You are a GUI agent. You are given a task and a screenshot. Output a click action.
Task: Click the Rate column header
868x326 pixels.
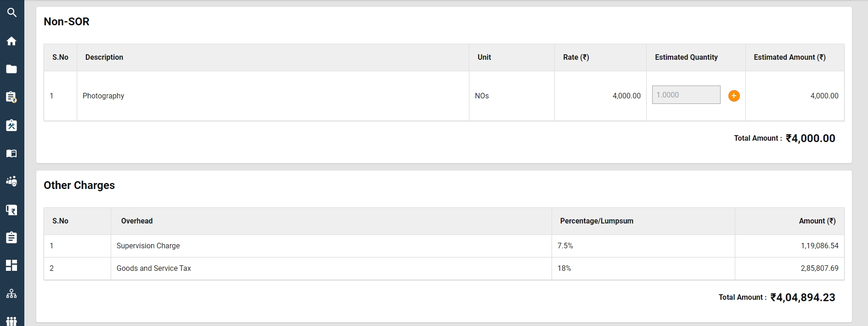(x=576, y=57)
